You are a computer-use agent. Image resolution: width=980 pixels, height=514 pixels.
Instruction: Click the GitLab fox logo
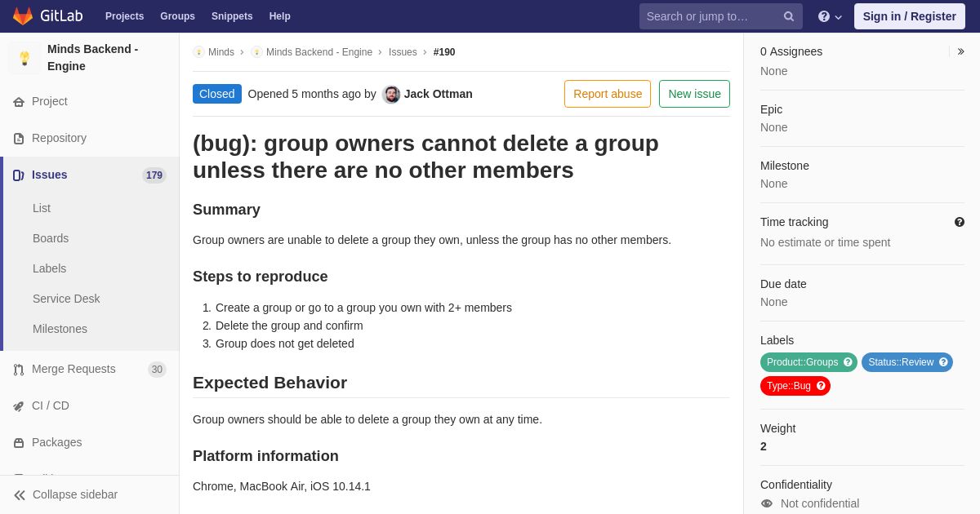[23, 16]
